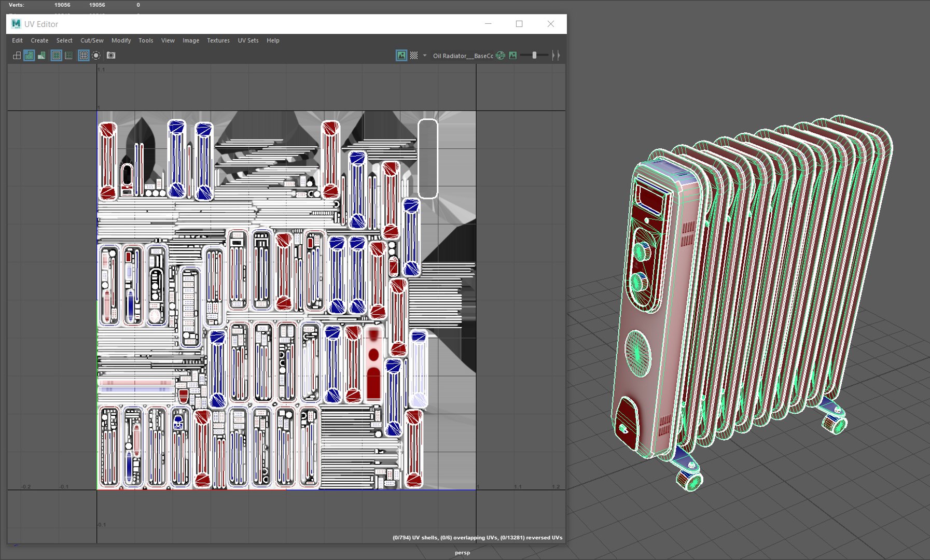Click the UV distortion shading icon

click(41, 55)
